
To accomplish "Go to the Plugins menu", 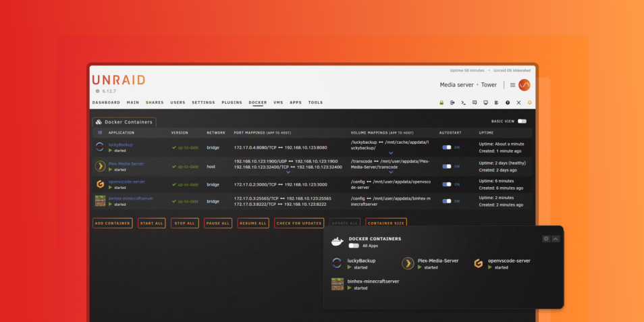I will [232, 103].
